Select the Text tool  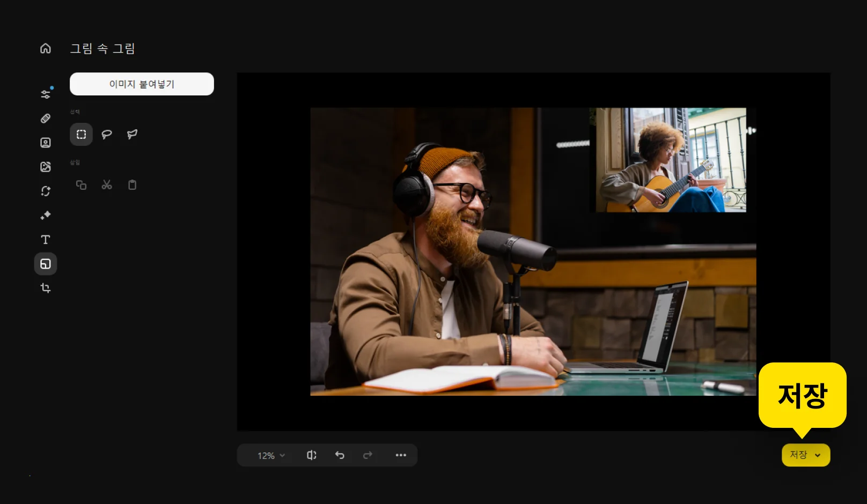[x=46, y=240]
